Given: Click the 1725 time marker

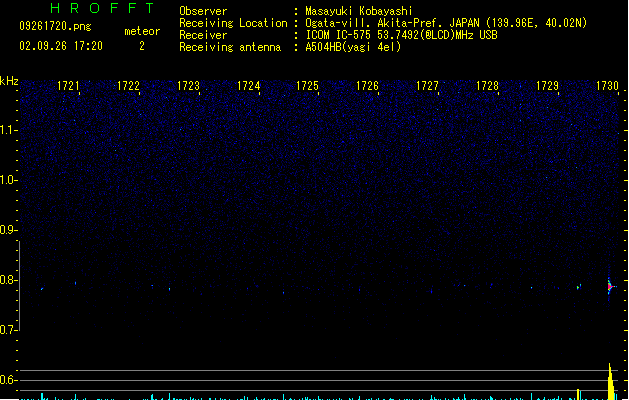Looking at the screenshot, I should (307, 86).
